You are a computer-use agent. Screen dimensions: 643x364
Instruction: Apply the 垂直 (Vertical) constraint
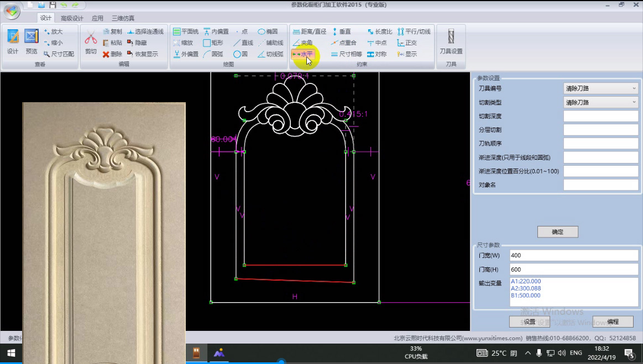(341, 31)
